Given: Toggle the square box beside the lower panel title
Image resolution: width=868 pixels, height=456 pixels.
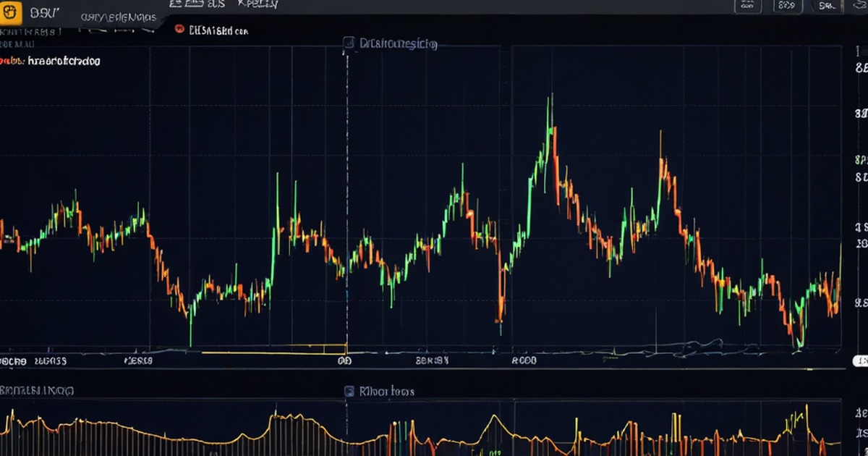Looking at the screenshot, I should [349, 391].
